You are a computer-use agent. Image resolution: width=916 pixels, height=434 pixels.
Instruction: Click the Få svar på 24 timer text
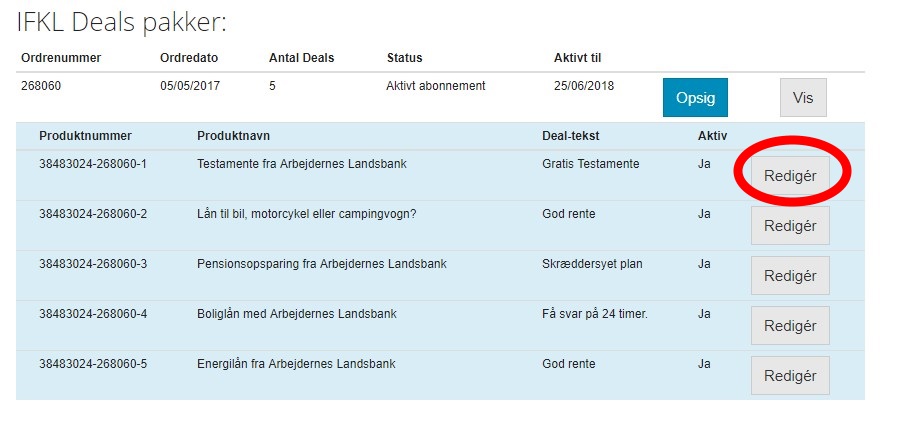(595, 314)
